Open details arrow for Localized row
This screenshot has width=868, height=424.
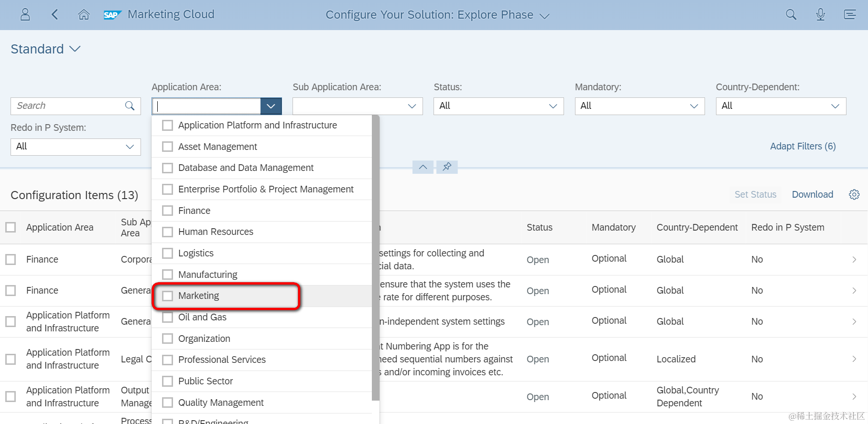[854, 359]
